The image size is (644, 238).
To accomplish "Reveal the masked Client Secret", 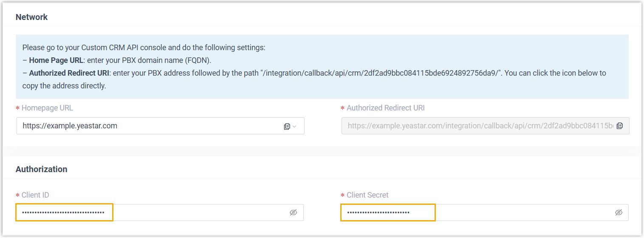I will pos(619,212).
